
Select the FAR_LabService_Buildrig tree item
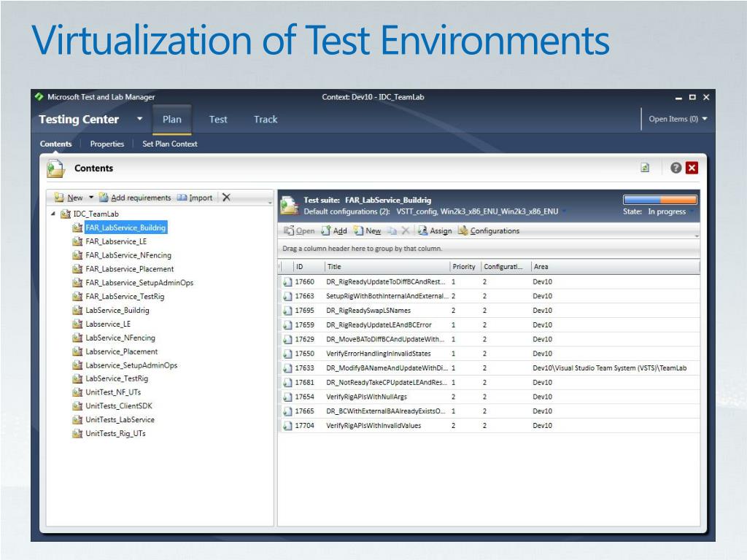(x=125, y=227)
